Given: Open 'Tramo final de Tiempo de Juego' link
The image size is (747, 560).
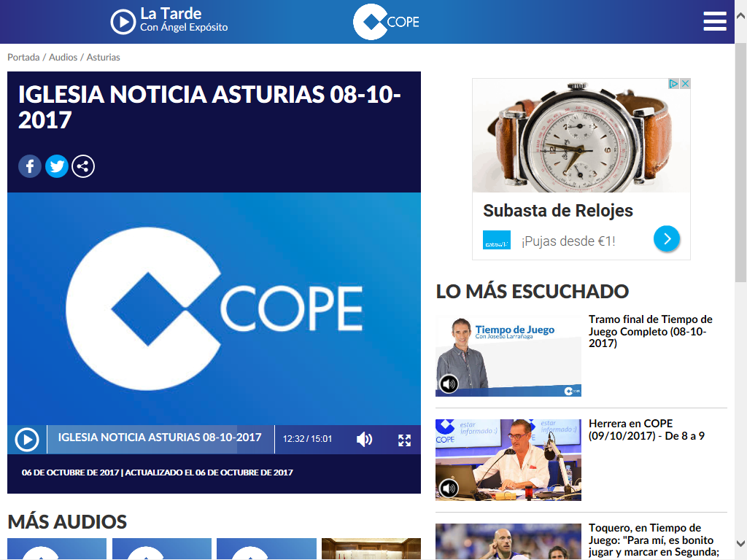Looking at the screenshot, I should pyautogui.click(x=650, y=332).
